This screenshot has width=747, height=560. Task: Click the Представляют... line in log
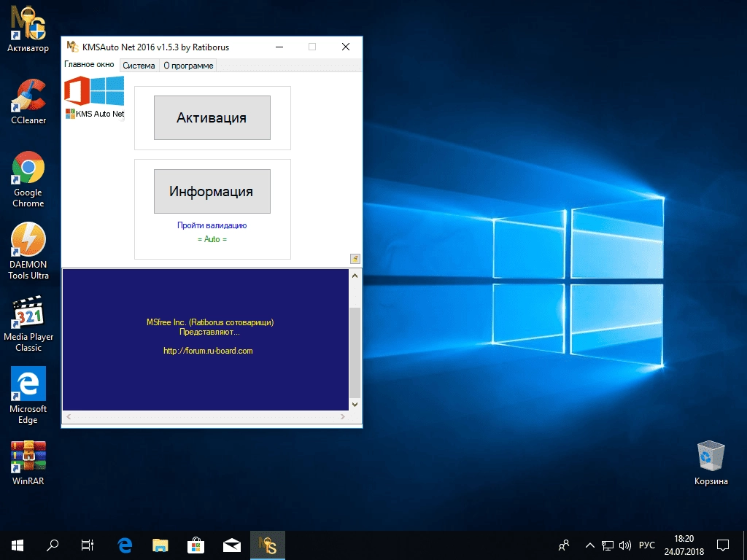[209, 332]
